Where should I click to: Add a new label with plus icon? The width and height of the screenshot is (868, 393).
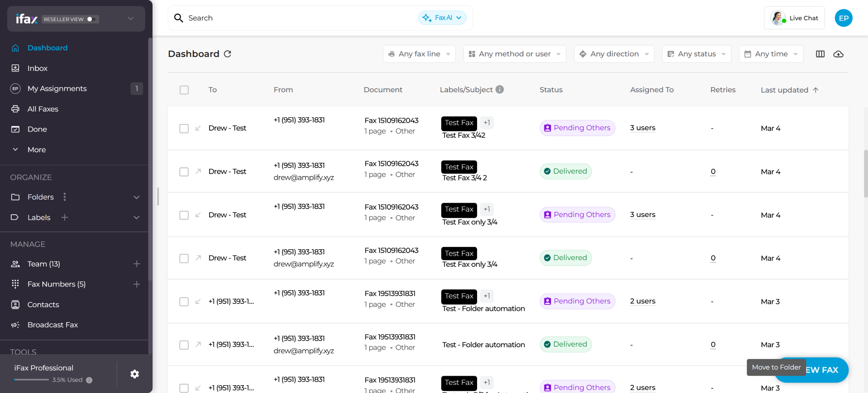tap(65, 217)
